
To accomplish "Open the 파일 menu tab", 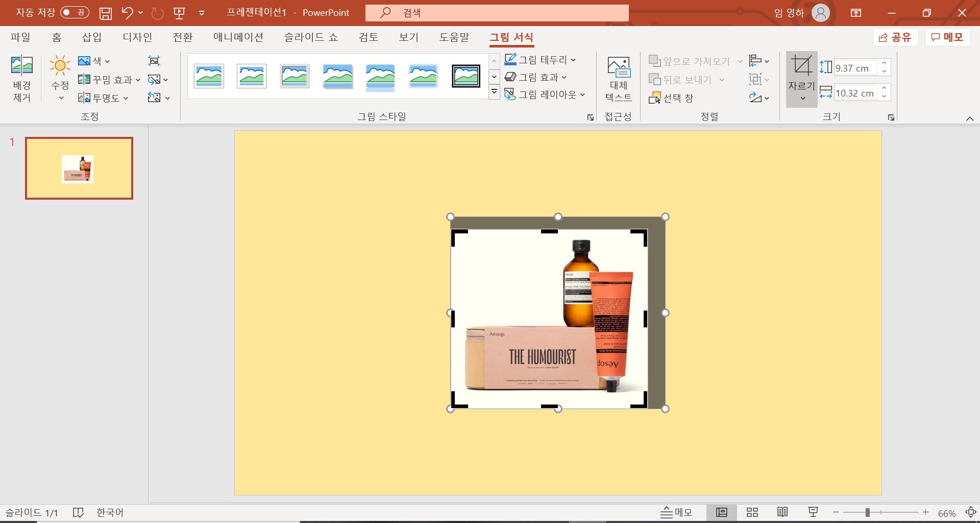I will [x=20, y=37].
